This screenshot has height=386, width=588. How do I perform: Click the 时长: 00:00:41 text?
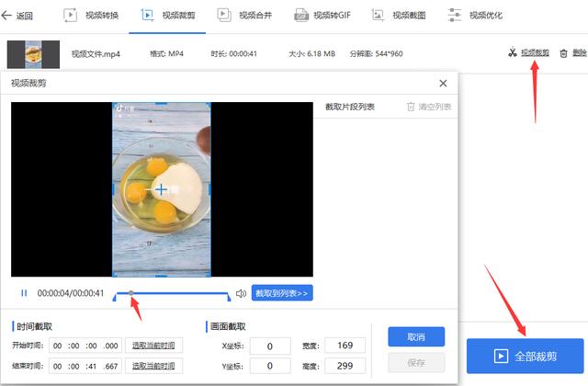pyautogui.click(x=234, y=54)
